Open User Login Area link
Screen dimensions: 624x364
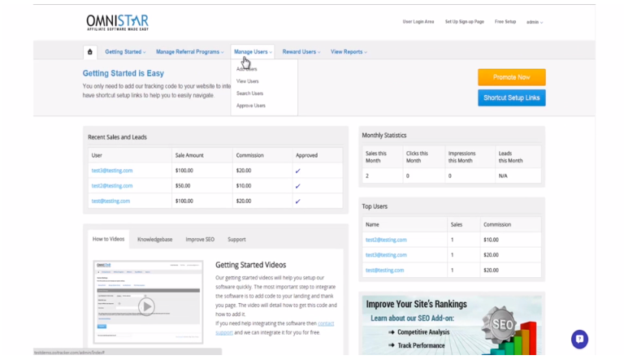418,22
